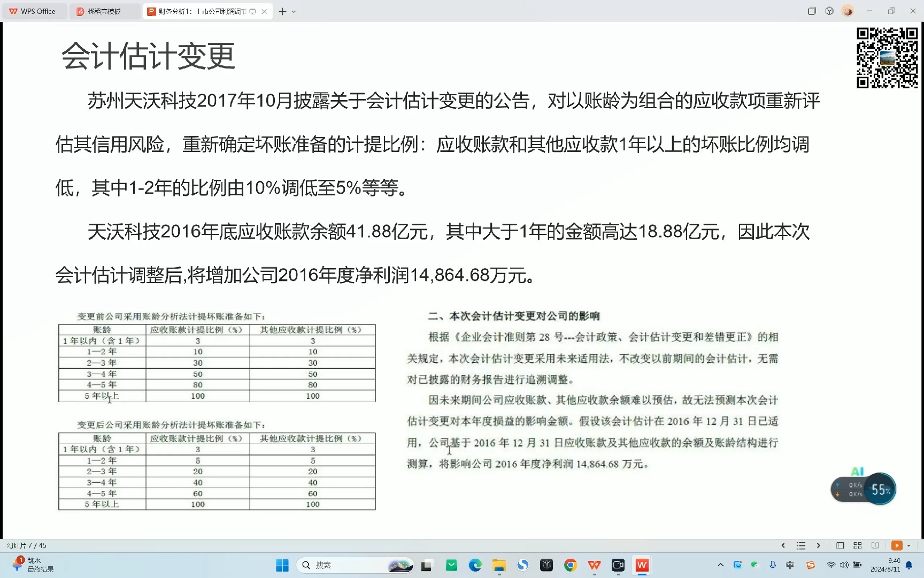Expand the new tab dropdown arrow
Screen dimensions: 924x578
point(294,11)
